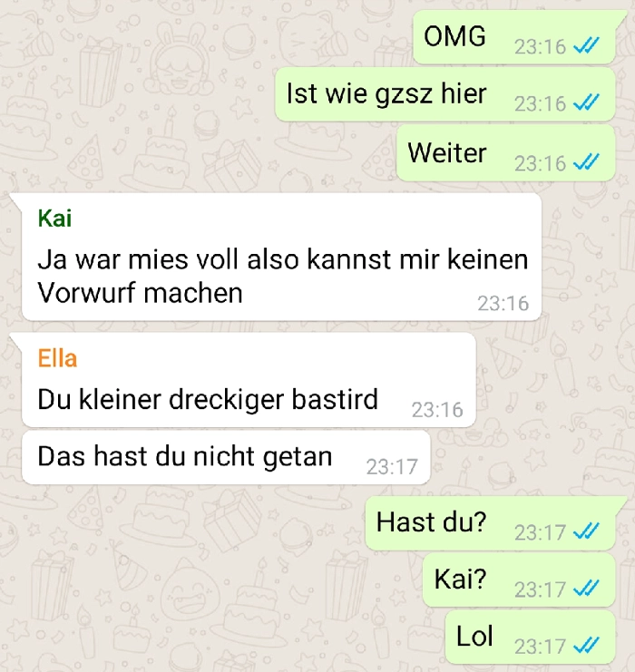
Task: Select the 'Ist wie gzsz hier' bubble
Action: 445,94
